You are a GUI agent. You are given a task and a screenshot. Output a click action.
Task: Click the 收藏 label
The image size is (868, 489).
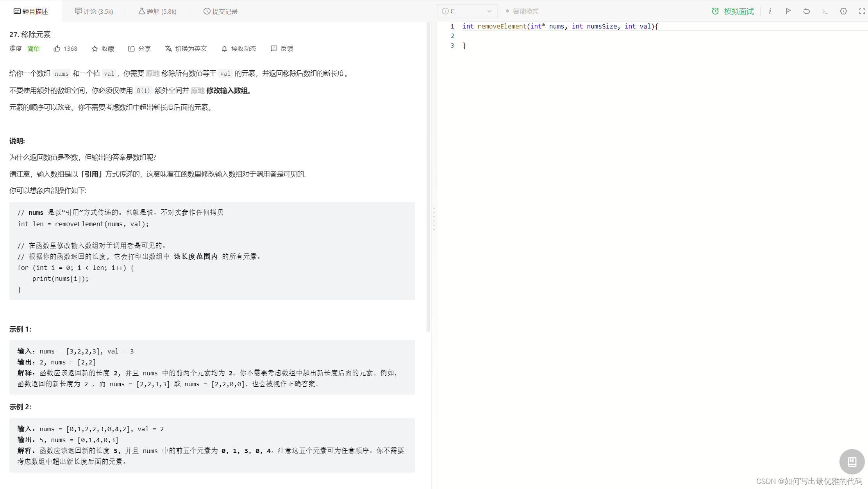point(108,48)
